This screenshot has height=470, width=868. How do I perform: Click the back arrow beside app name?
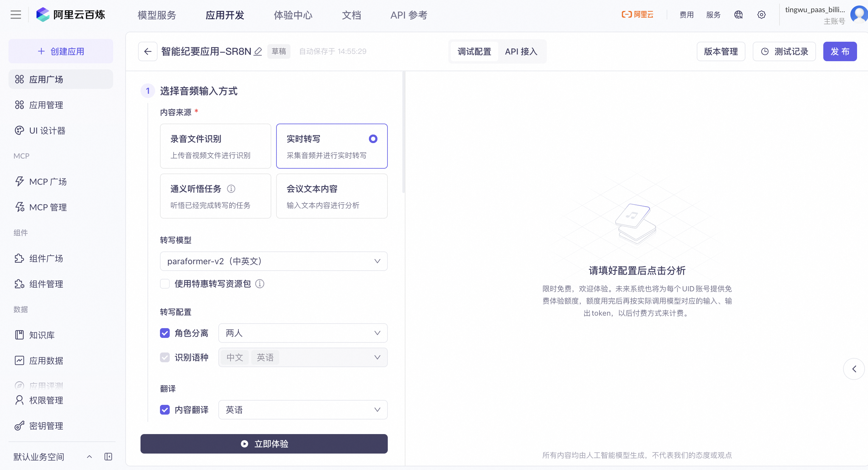(x=148, y=51)
